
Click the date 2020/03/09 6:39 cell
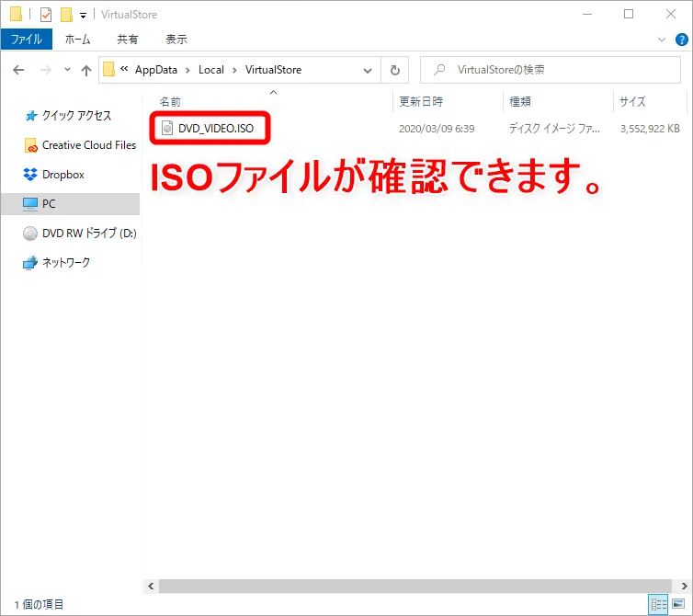coord(437,129)
